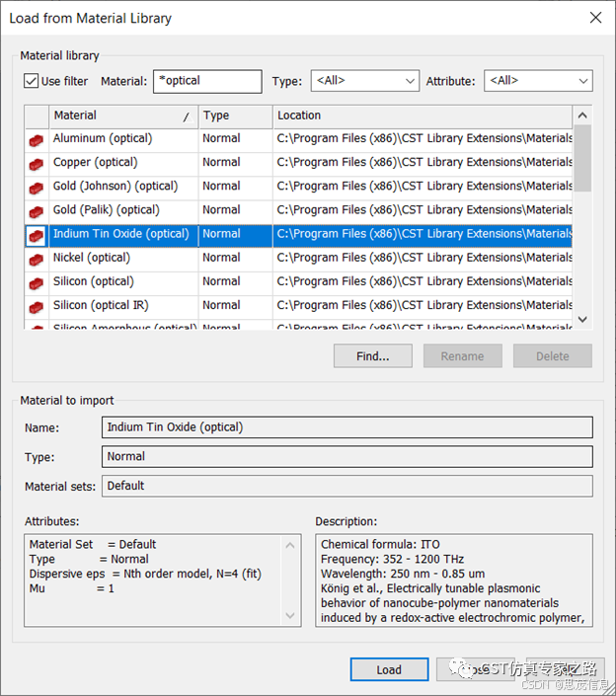Image resolution: width=616 pixels, height=696 pixels.
Task: Select Nickel (optical) row text
Action: click(92, 258)
